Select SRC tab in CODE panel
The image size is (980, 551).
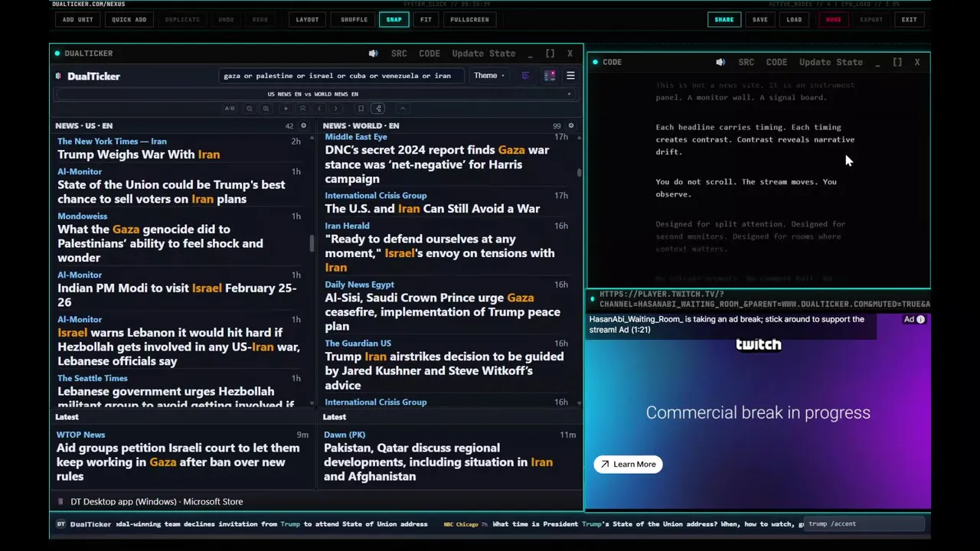coord(746,62)
